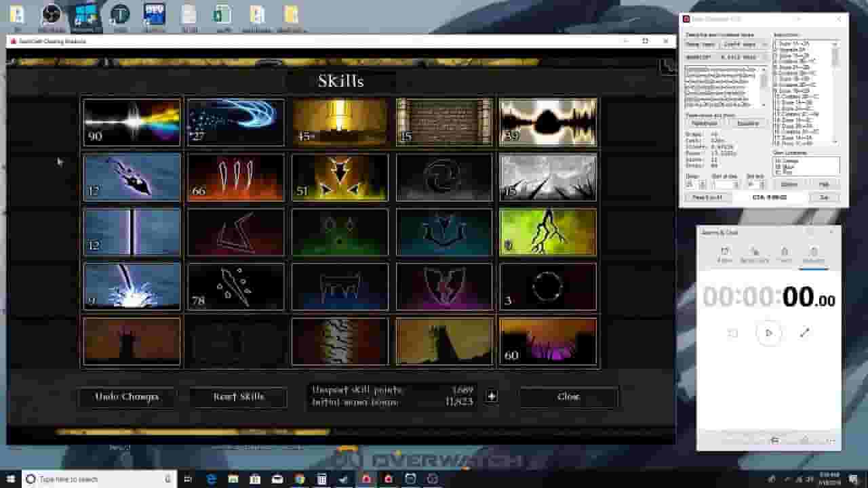Image resolution: width=868 pixels, height=488 pixels.
Task: Open the Alarm tab in Alarms & Clock
Action: (x=725, y=255)
